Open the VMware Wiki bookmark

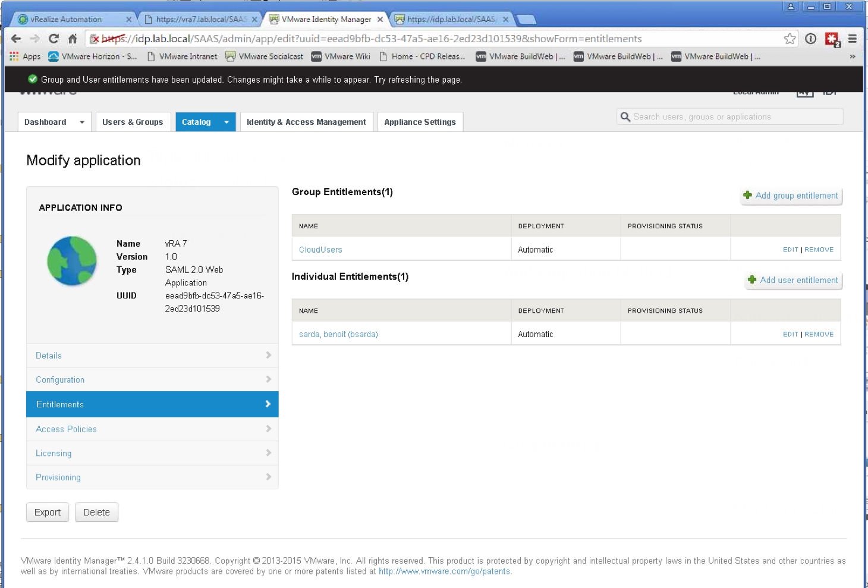341,56
